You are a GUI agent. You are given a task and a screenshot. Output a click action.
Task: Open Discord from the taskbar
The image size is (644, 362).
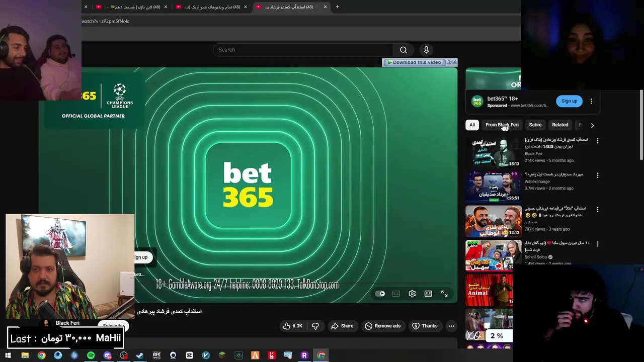(x=107, y=355)
